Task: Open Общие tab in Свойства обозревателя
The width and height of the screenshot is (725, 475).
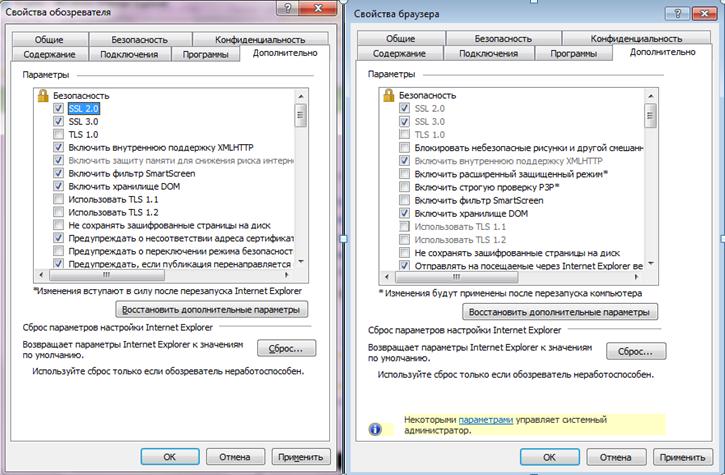Action: 49,39
